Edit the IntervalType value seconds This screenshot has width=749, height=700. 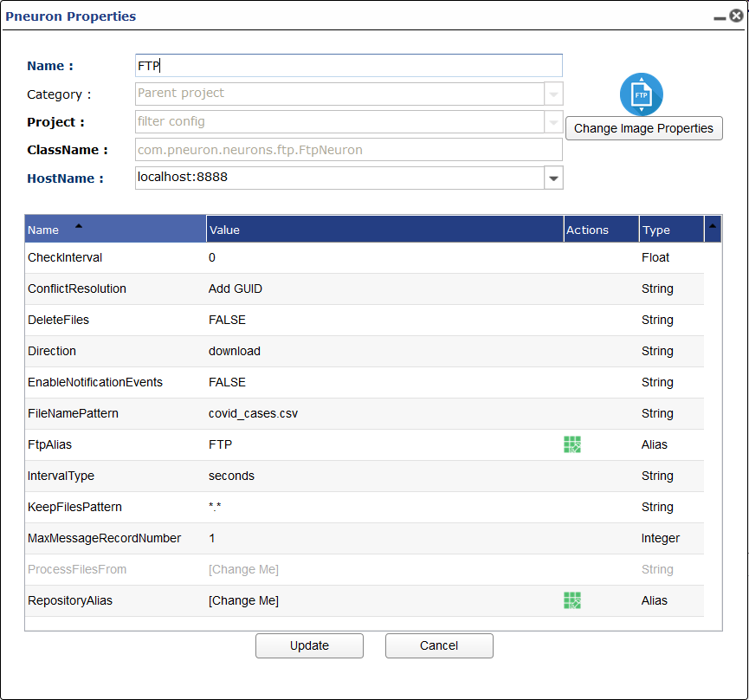pyautogui.click(x=231, y=476)
